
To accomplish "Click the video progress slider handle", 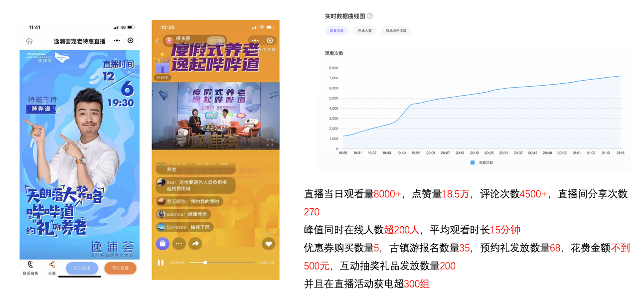I will [205, 263].
